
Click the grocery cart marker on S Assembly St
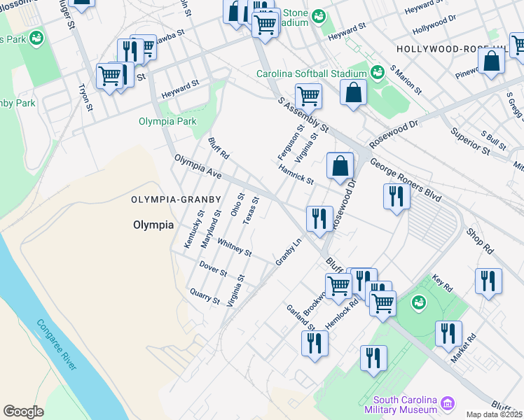tap(308, 97)
